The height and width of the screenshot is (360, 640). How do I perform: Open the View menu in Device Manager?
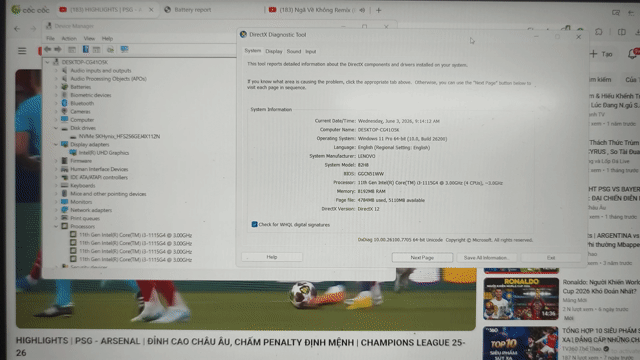[x=89, y=38]
